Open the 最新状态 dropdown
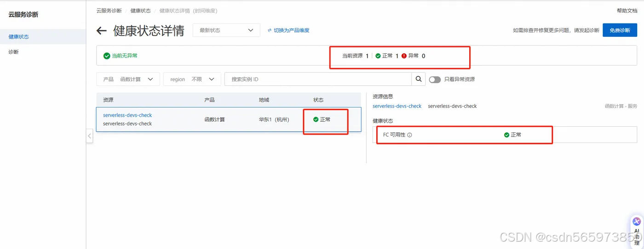Viewport: 644px width, 249px height. [x=226, y=30]
